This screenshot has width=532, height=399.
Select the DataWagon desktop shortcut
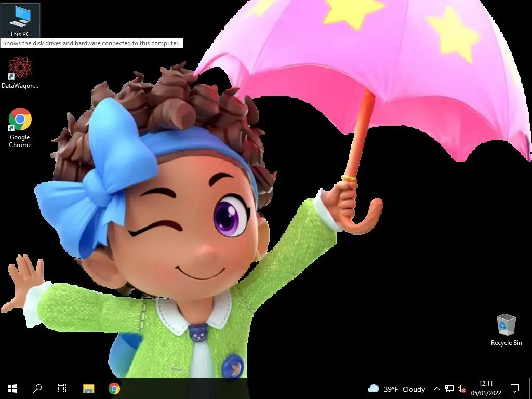click(20, 73)
